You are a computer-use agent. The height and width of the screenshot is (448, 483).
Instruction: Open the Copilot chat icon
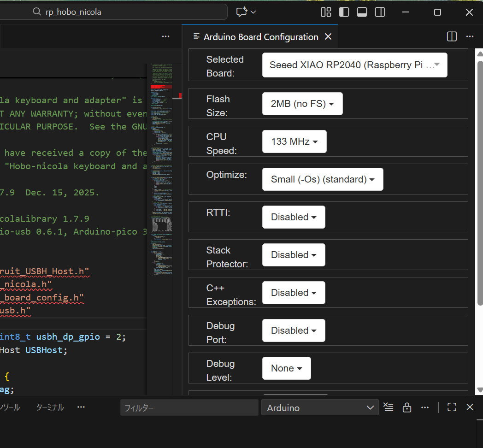pyautogui.click(x=242, y=12)
